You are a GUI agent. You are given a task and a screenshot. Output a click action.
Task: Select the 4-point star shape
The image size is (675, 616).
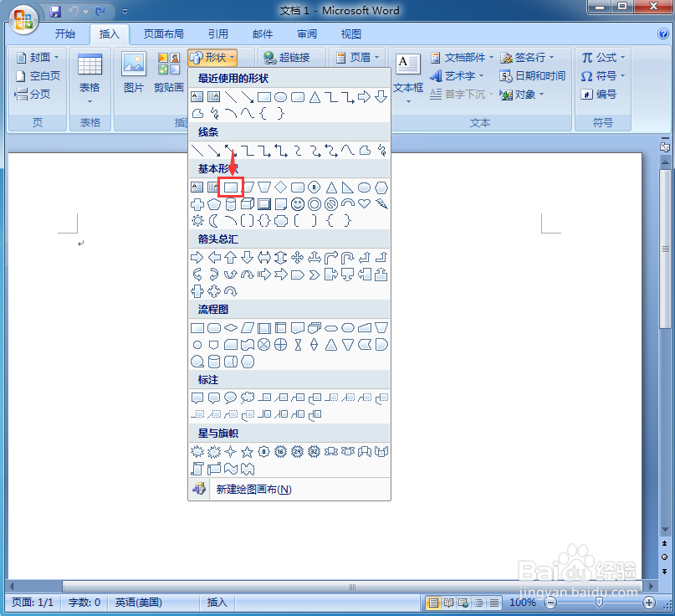231,451
